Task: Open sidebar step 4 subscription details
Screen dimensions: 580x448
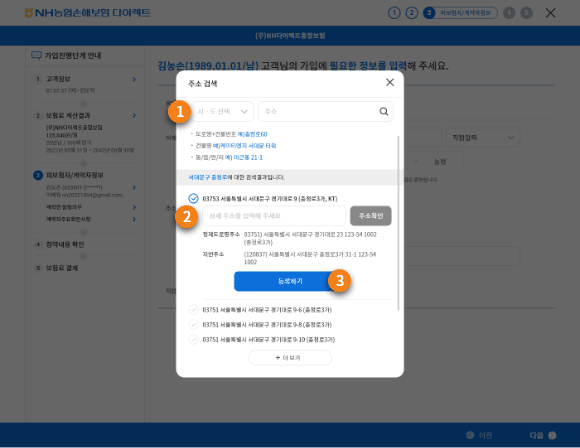Action: pyautogui.click(x=65, y=245)
